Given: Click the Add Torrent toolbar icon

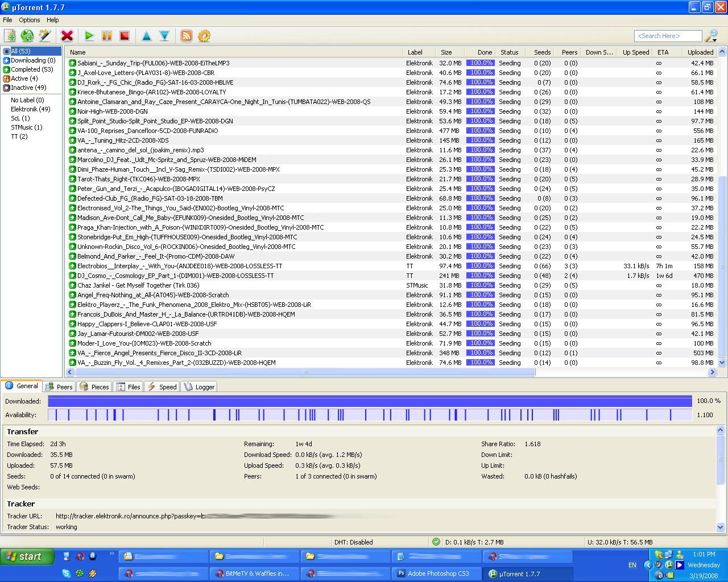Looking at the screenshot, I should [x=10, y=36].
